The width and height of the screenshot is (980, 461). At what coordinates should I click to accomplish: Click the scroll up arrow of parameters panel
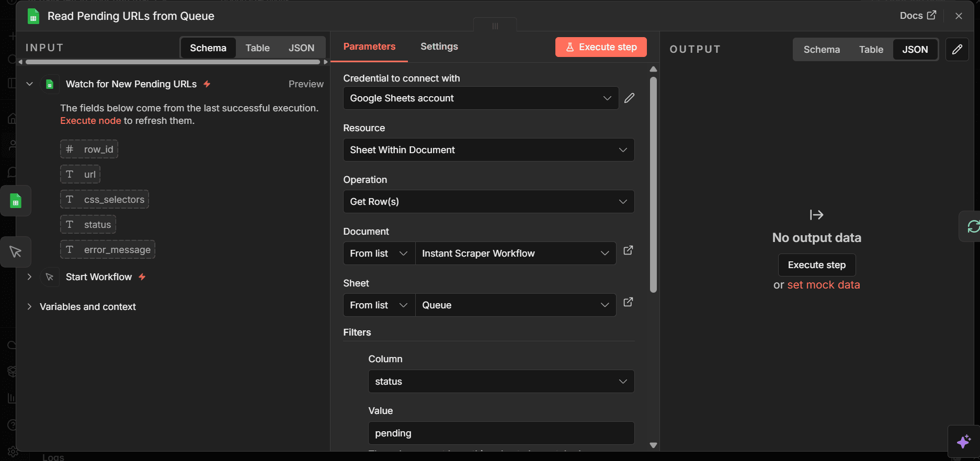click(653, 69)
